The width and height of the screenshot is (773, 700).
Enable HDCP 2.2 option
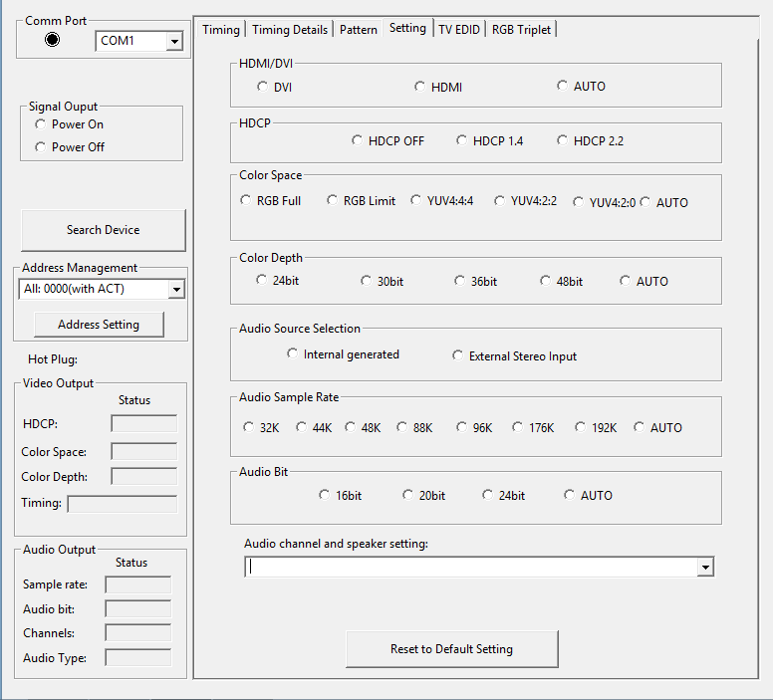563,140
